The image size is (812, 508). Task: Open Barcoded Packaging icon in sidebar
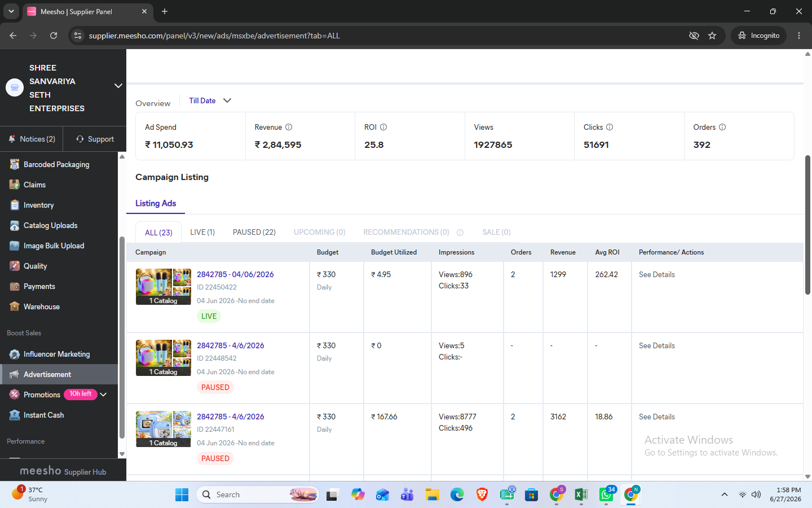point(15,164)
